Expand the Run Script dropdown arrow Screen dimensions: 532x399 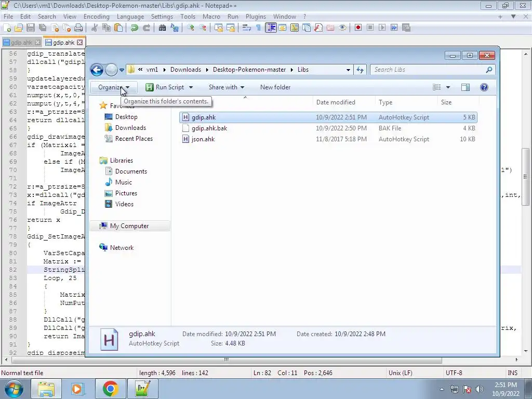(191, 87)
